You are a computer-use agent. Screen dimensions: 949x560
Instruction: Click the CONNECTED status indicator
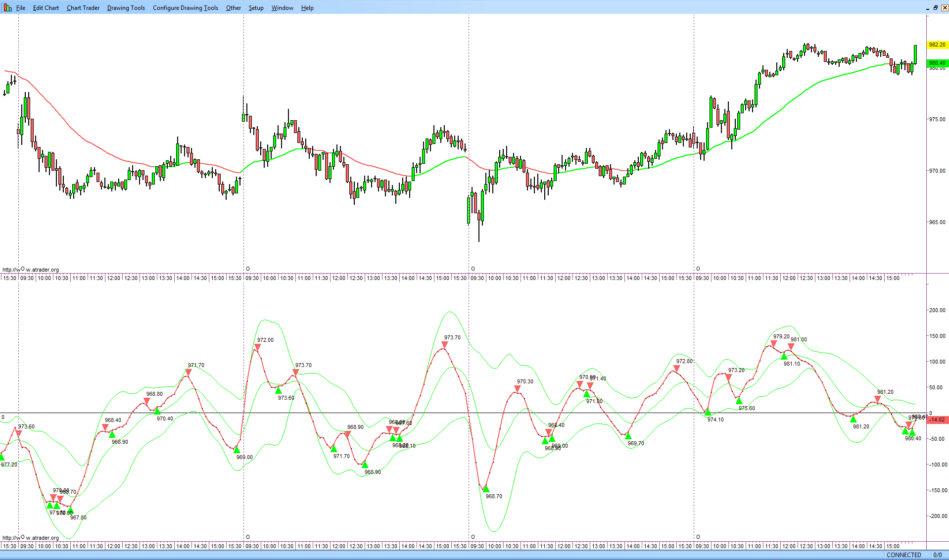coord(904,555)
